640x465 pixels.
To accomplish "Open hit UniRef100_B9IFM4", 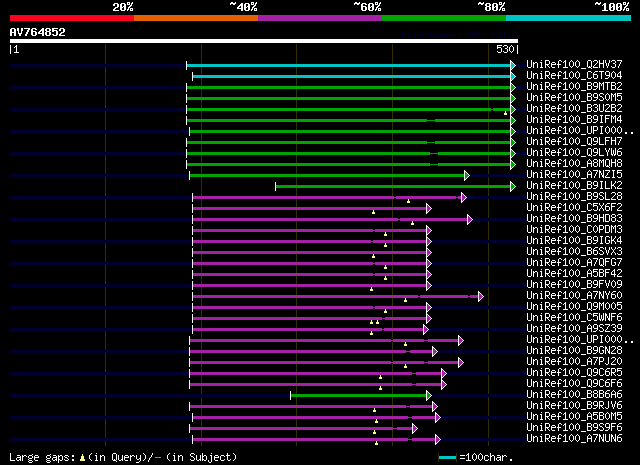I will tap(574, 119).
